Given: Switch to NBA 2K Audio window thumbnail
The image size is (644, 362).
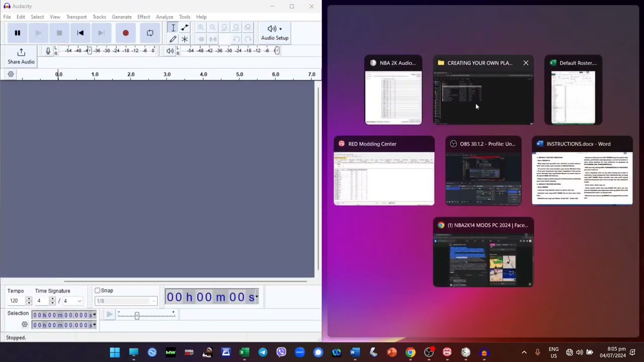Looking at the screenshot, I should (393, 90).
